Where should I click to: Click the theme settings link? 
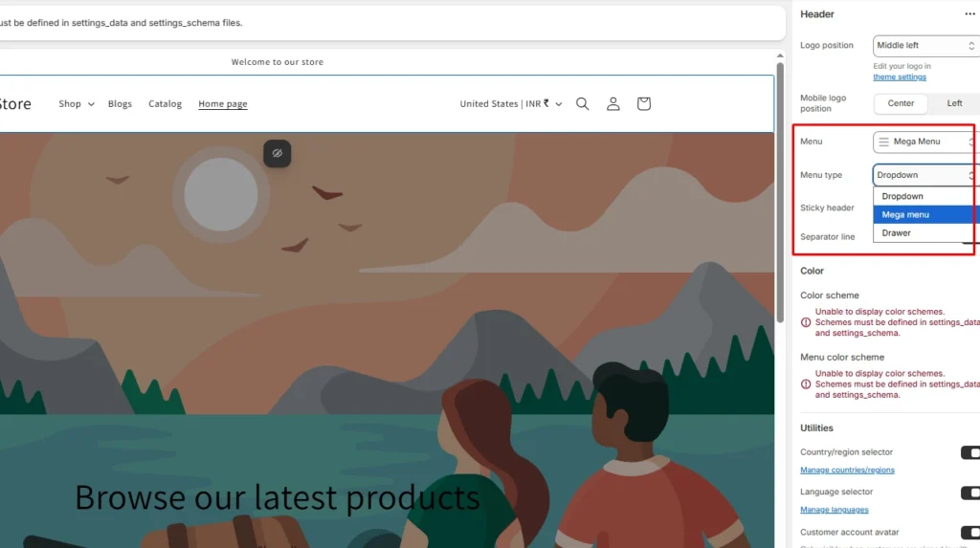click(x=900, y=77)
